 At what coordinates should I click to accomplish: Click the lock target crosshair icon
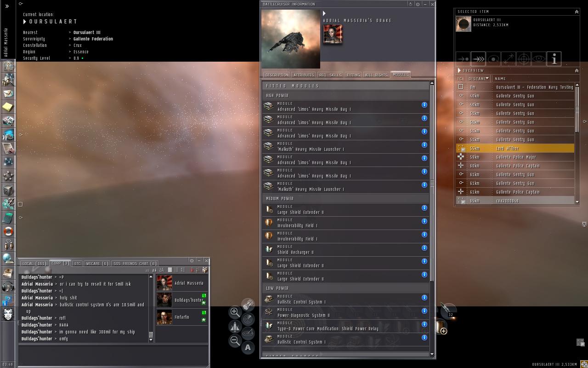pos(524,59)
